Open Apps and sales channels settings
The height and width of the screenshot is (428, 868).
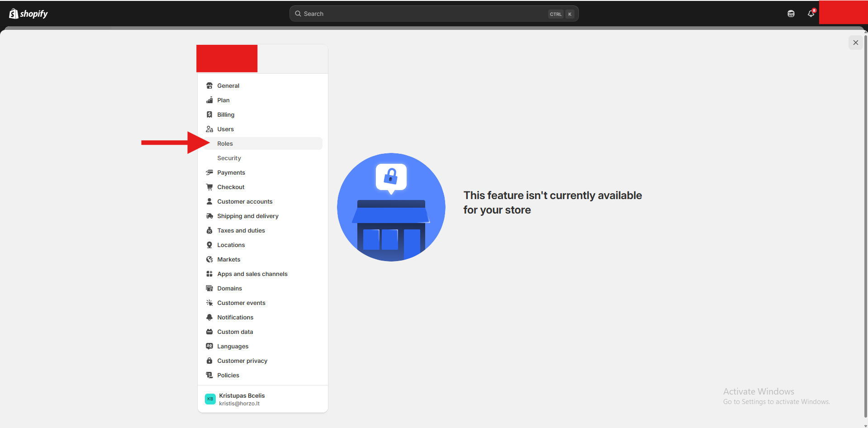point(252,274)
